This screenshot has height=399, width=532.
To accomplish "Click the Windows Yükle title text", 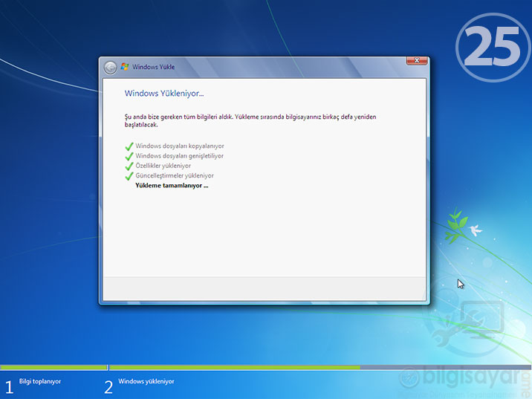I will coord(153,67).
